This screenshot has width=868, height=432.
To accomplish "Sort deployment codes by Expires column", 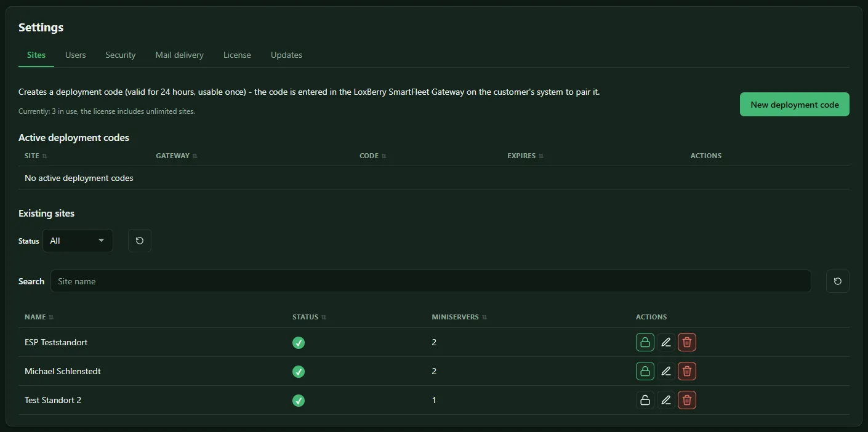I will (x=526, y=156).
